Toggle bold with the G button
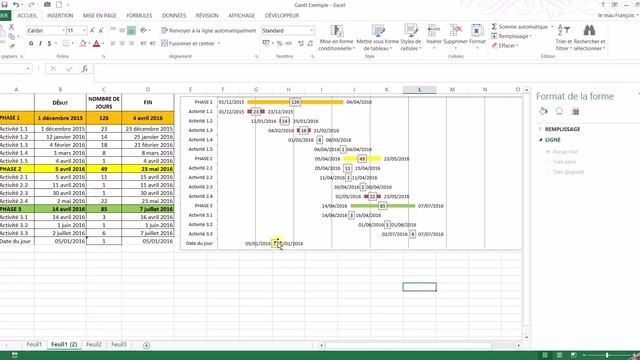Screen dimensions: 640x360 tap(31, 43)
